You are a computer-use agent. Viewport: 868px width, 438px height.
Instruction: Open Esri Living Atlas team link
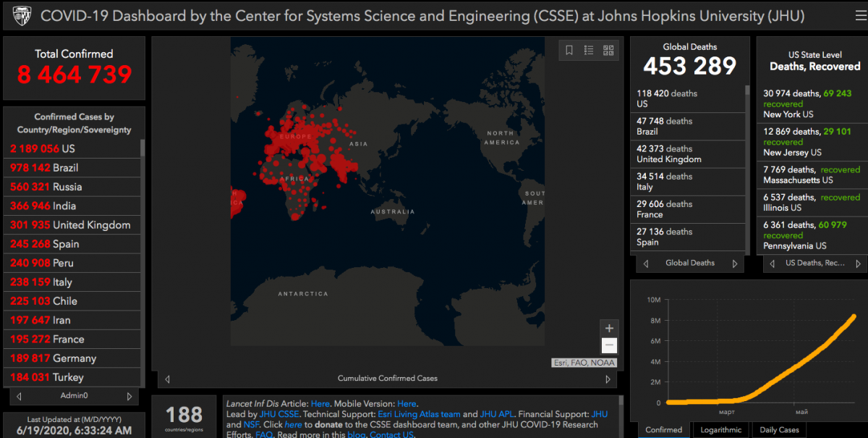point(419,414)
